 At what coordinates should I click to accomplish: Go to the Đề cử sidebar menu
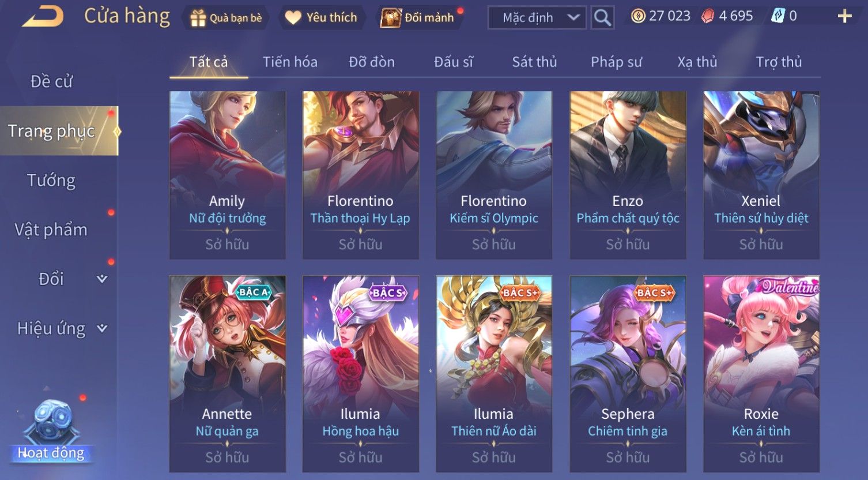51,82
